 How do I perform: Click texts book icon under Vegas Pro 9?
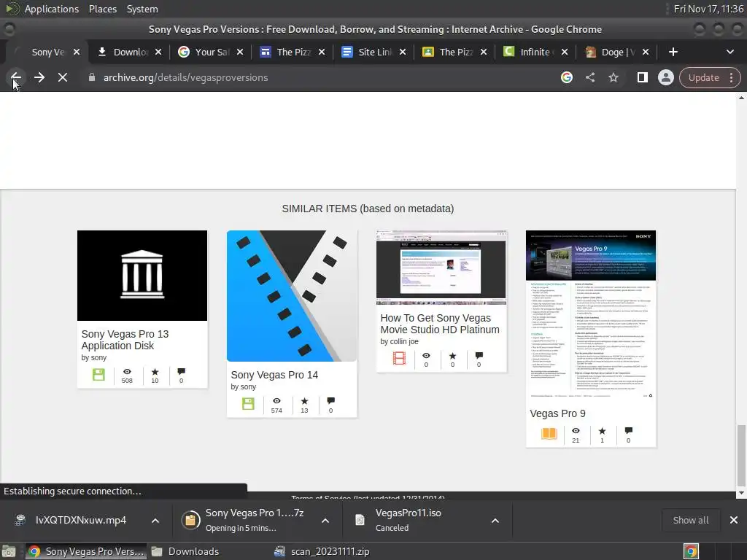click(x=549, y=433)
